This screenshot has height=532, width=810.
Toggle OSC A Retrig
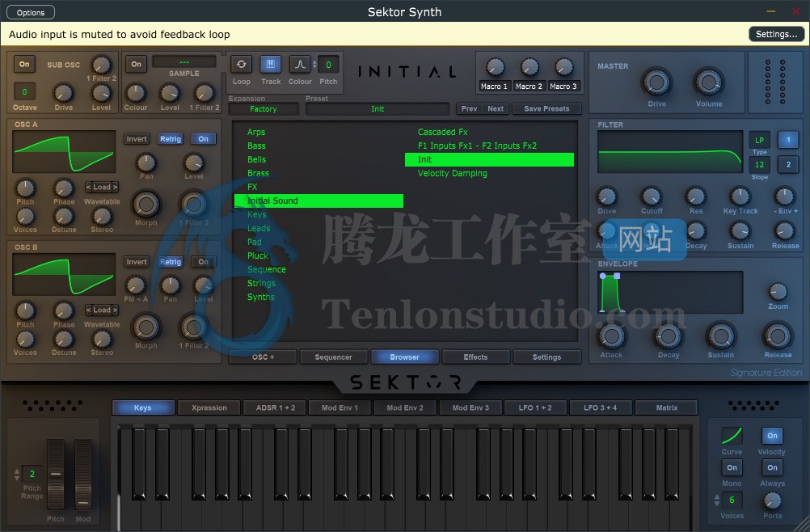coord(171,139)
